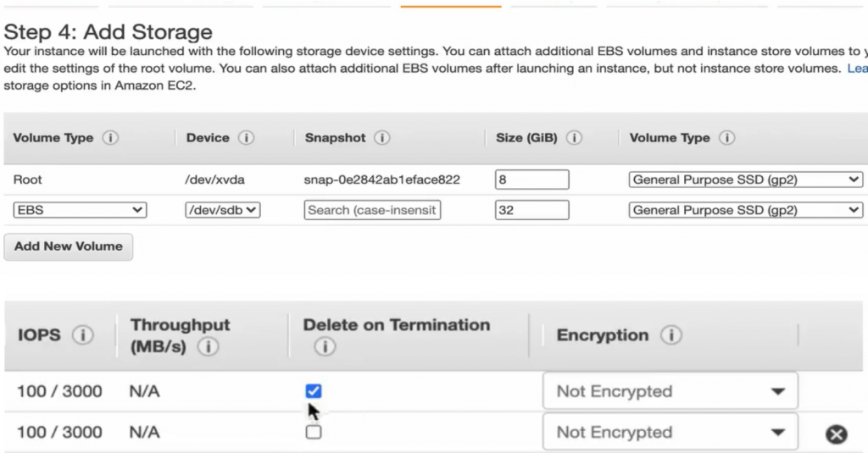The width and height of the screenshot is (868, 453).
Task: Open EBS volume's Not Encrypted dropdown
Action: (670, 432)
